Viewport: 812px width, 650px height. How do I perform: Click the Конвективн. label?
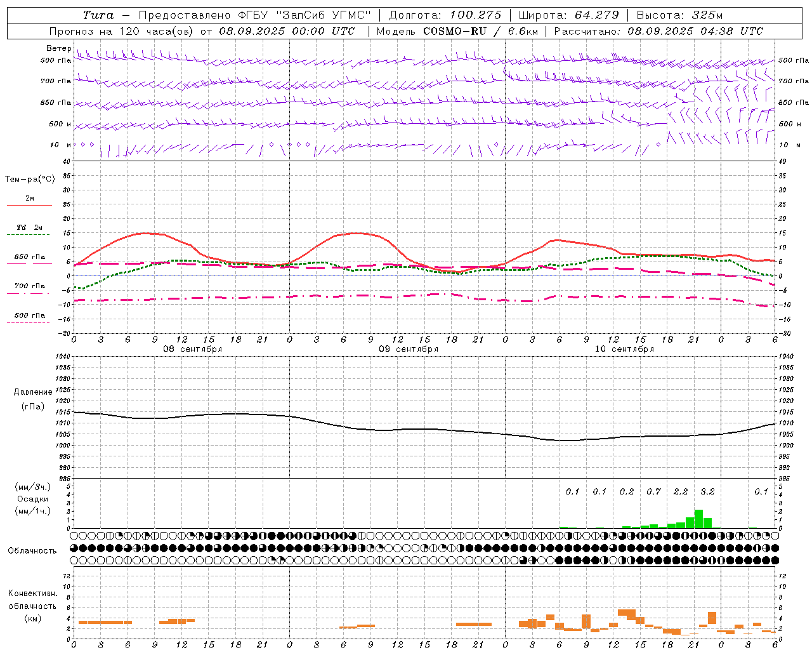(x=32, y=594)
